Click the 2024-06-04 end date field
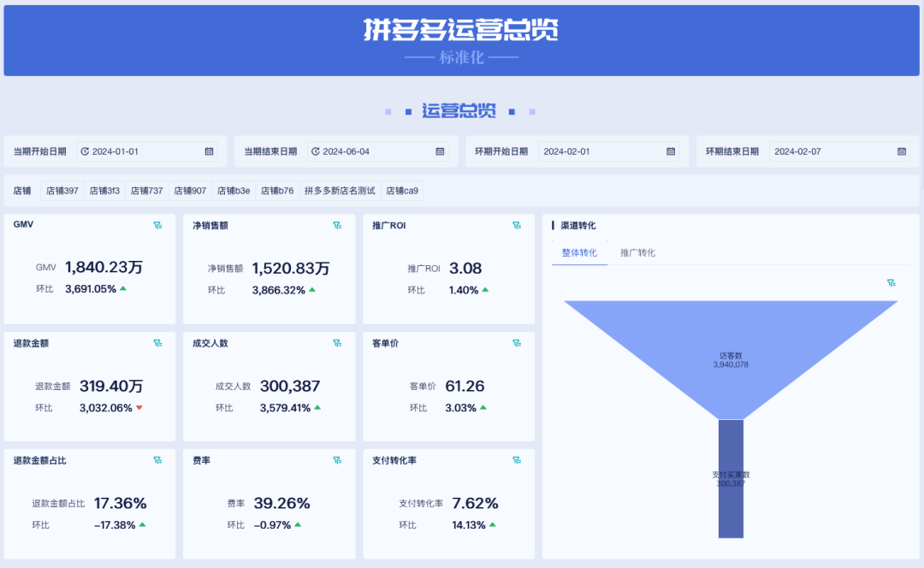Image resolution: width=924 pixels, height=568 pixels. point(378,151)
